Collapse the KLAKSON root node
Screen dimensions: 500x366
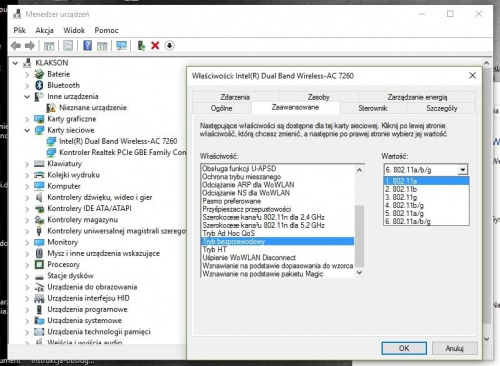coord(15,63)
